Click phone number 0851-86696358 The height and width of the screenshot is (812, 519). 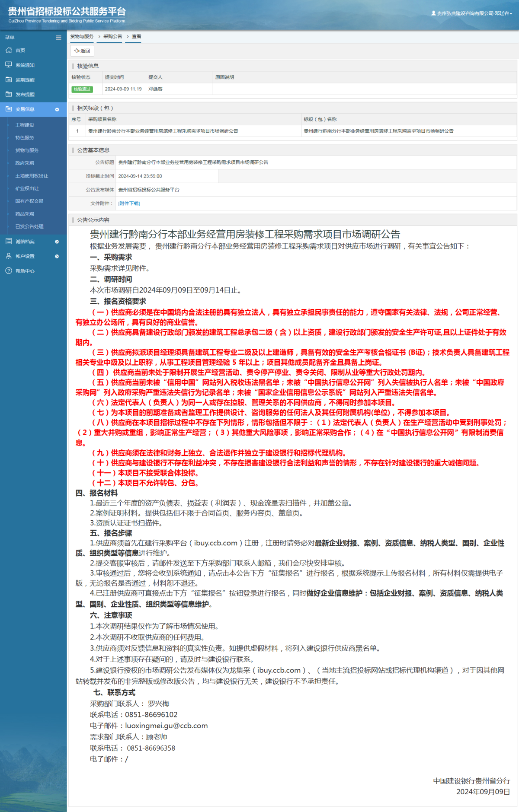point(151,748)
